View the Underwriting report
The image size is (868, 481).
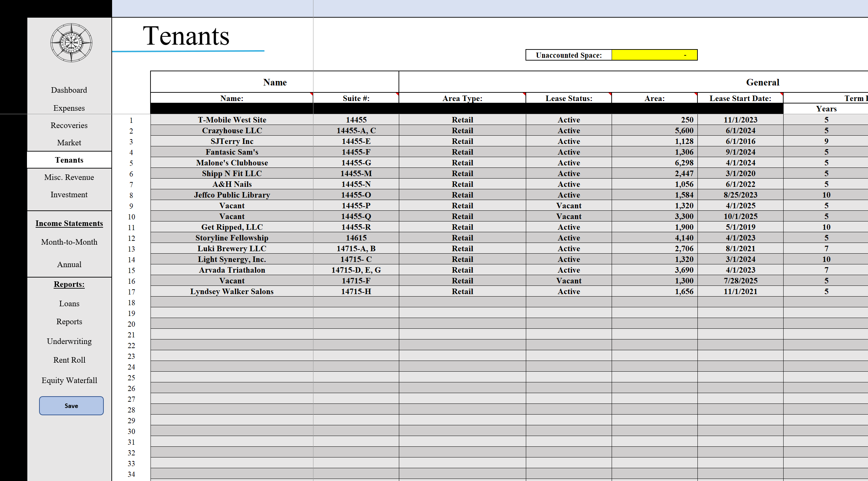pyautogui.click(x=69, y=341)
